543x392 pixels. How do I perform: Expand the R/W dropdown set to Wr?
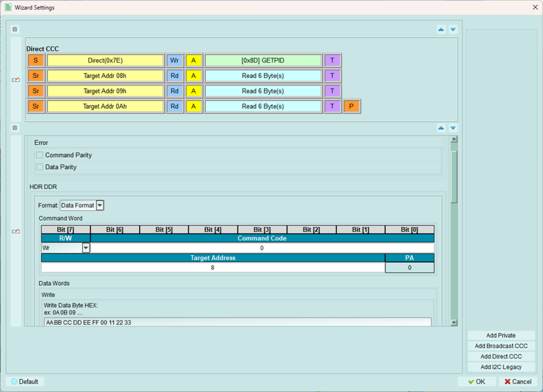pyautogui.click(x=86, y=248)
